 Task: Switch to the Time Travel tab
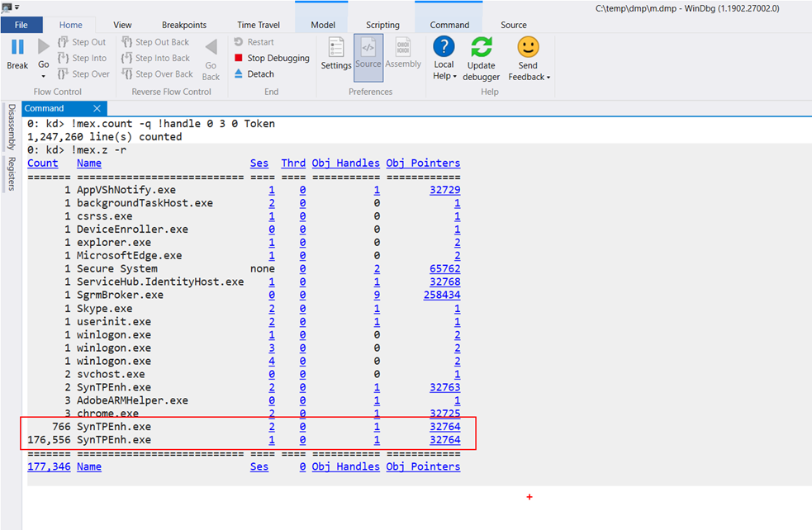pyautogui.click(x=259, y=25)
